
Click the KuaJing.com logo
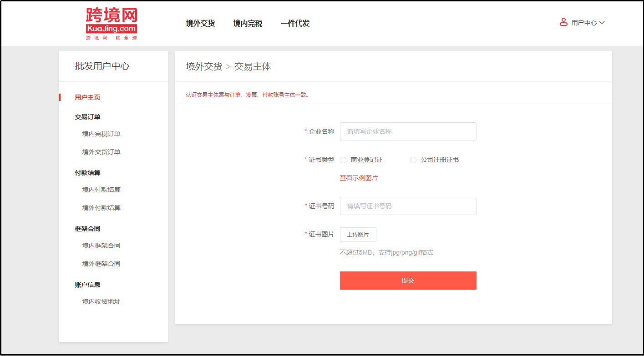pos(112,24)
